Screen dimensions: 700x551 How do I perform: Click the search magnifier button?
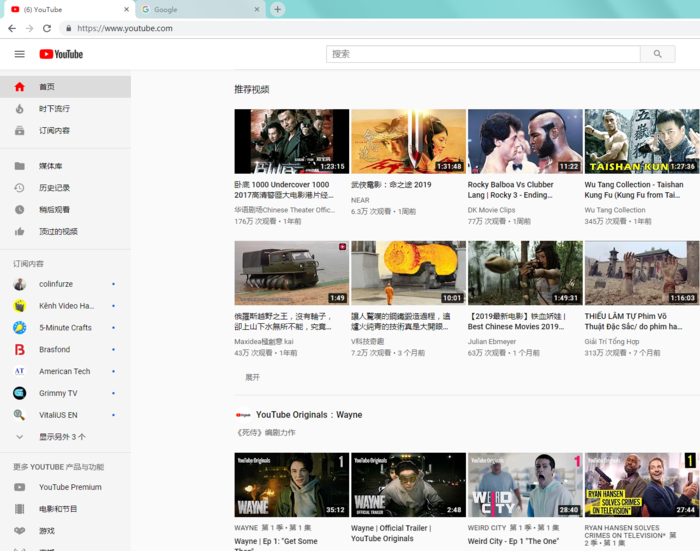click(658, 54)
